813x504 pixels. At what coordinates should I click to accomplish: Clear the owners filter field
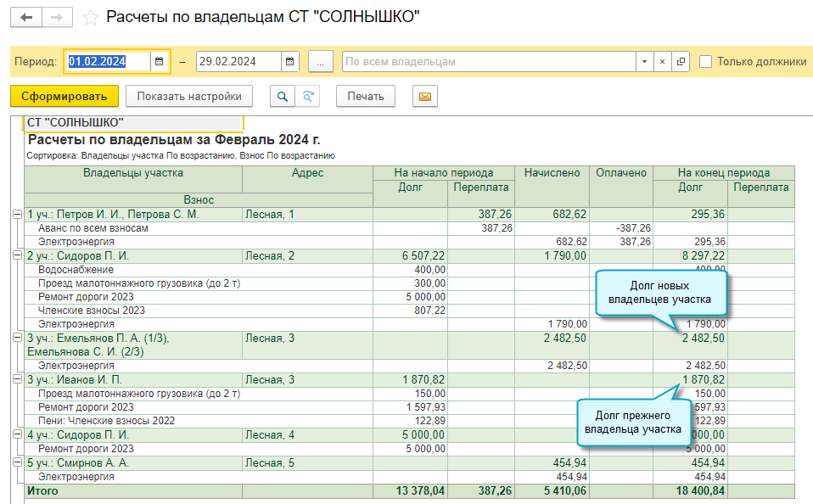pyautogui.click(x=663, y=62)
